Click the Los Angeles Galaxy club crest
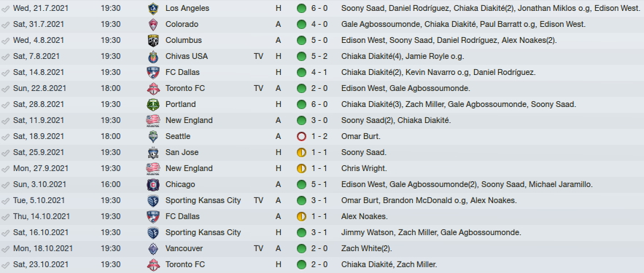Screen dimensions: 644x273 click(x=153, y=8)
